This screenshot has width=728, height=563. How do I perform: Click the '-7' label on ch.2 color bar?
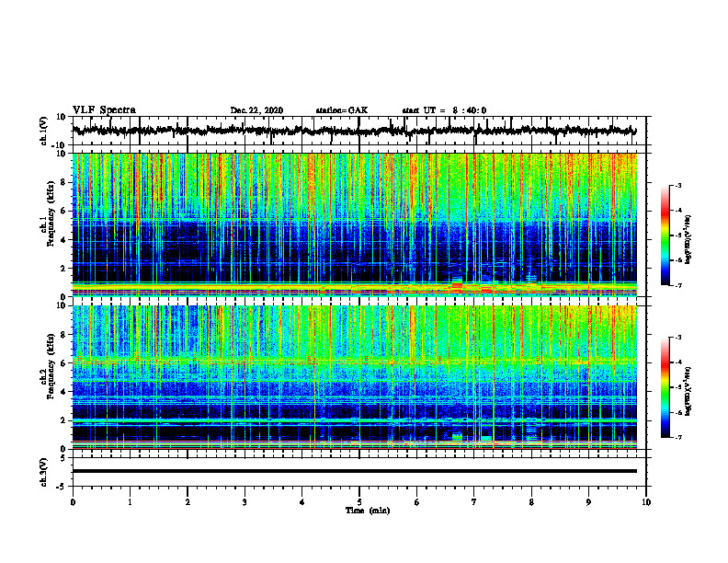click(677, 437)
